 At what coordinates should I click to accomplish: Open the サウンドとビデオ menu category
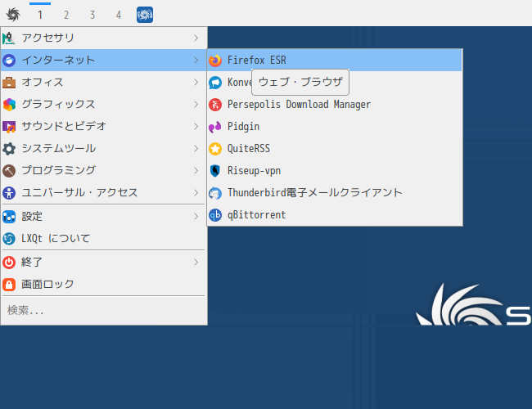coord(104,127)
